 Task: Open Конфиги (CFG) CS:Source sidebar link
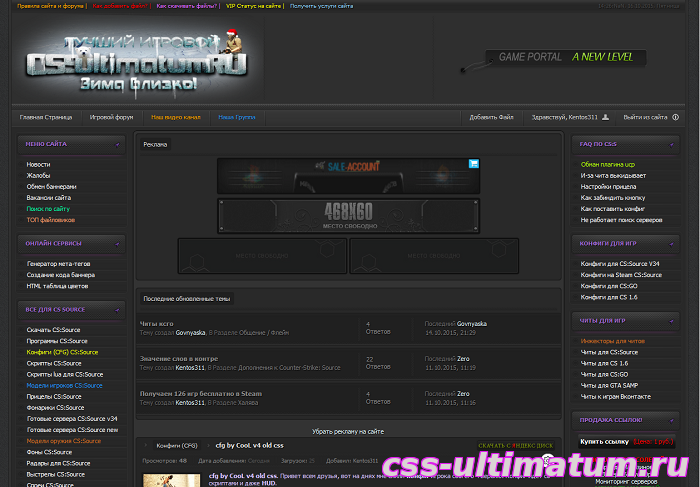62,352
